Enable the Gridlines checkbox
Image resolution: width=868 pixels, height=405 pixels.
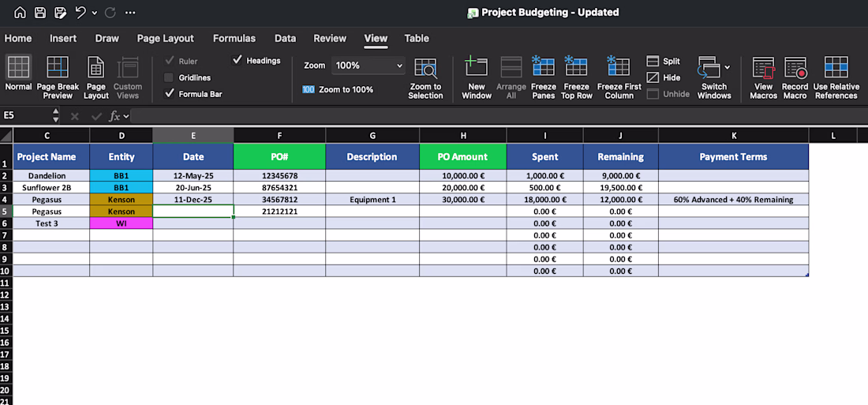click(169, 77)
